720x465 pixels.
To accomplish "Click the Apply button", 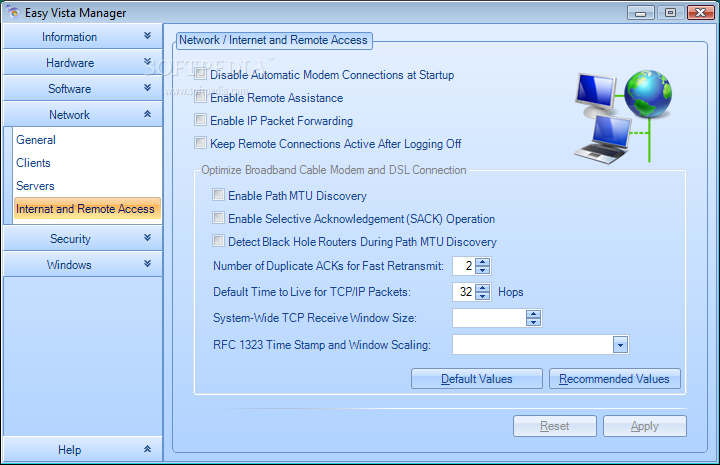I will click(645, 426).
